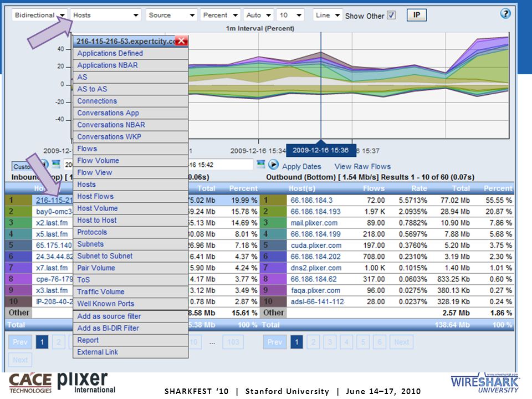
Task: Click the 2009-12-16 15:36 chart time marker
Action: click(321, 150)
